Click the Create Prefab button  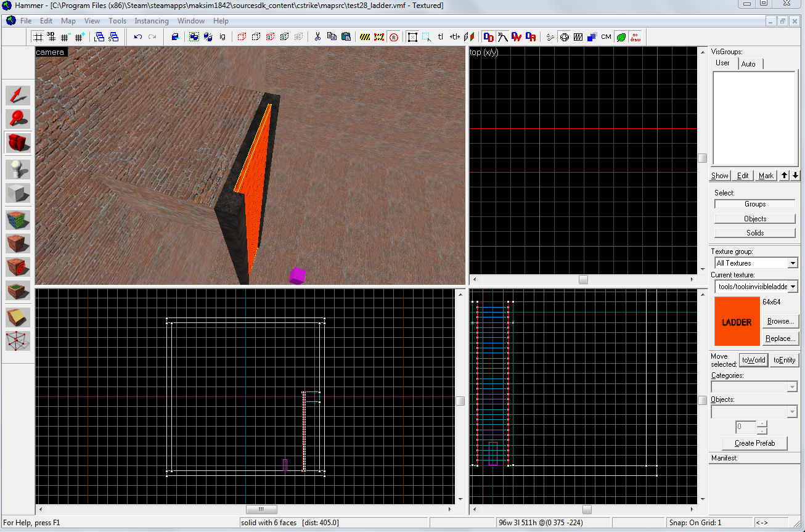(755, 443)
